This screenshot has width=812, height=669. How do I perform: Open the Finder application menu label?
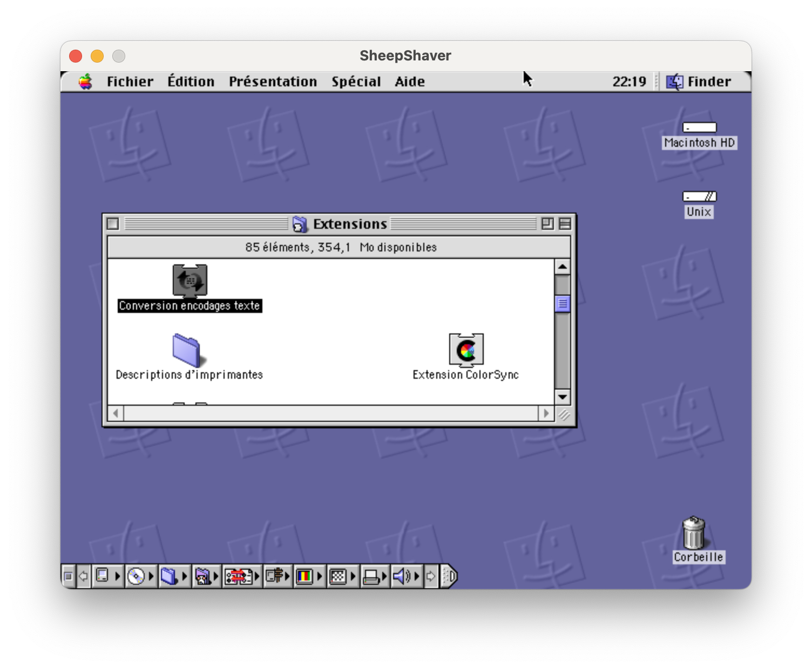pyautogui.click(x=709, y=82)
